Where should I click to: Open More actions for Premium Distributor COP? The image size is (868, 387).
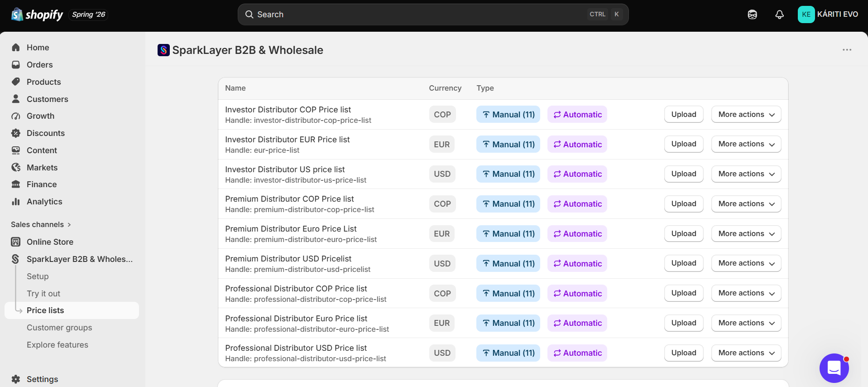746,204
